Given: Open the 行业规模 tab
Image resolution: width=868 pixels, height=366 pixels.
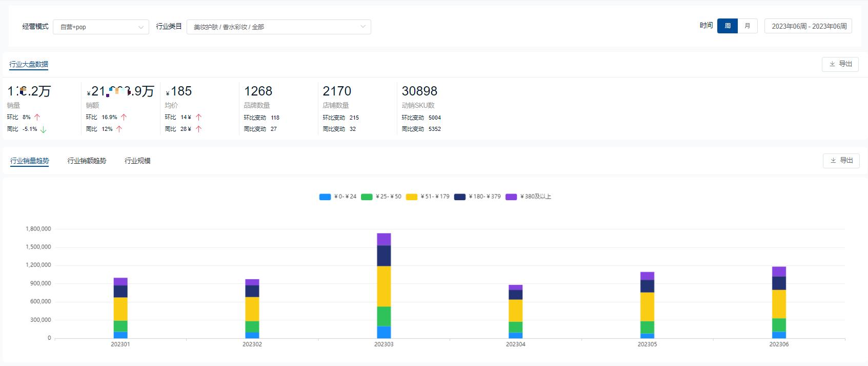Looking at the screenshot, I should [137, 161].
